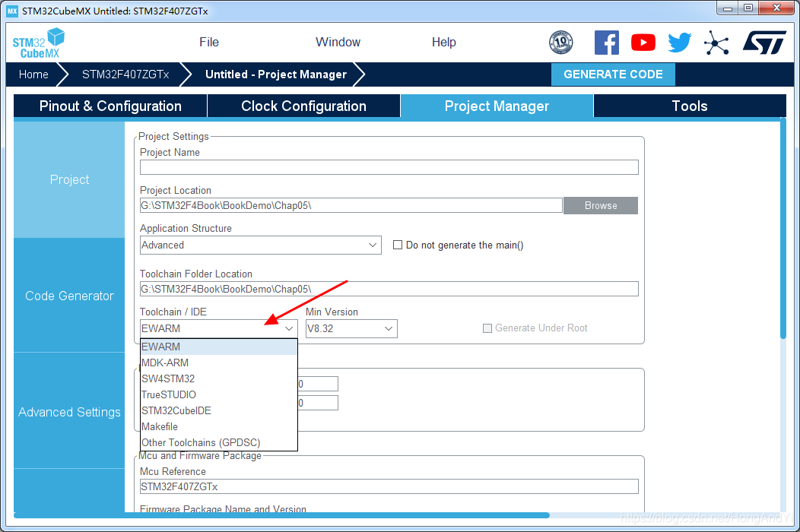The image size is (800, 532).
Task: Toggle Do not generate the main() checkbox
Action: [398, 245]
